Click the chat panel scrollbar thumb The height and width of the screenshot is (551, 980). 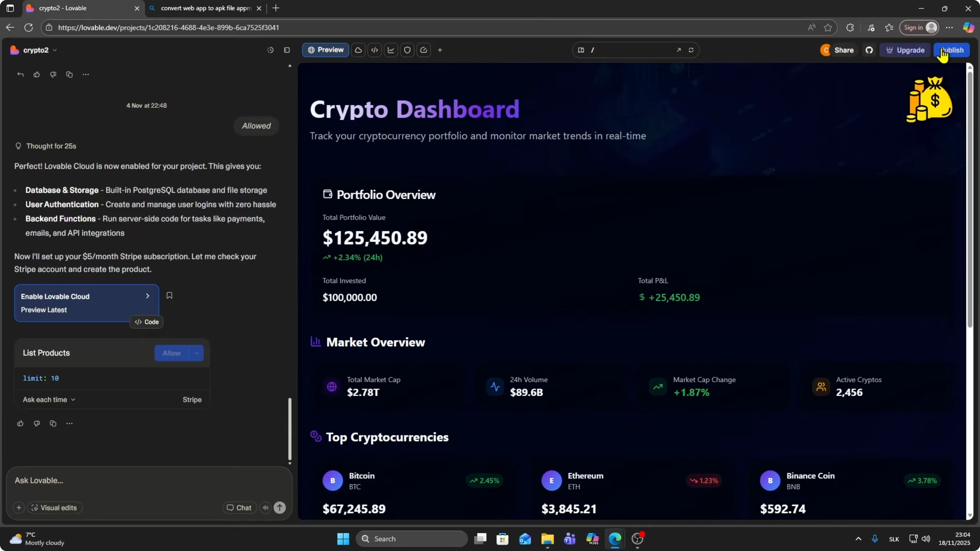[x=290, y=429]
